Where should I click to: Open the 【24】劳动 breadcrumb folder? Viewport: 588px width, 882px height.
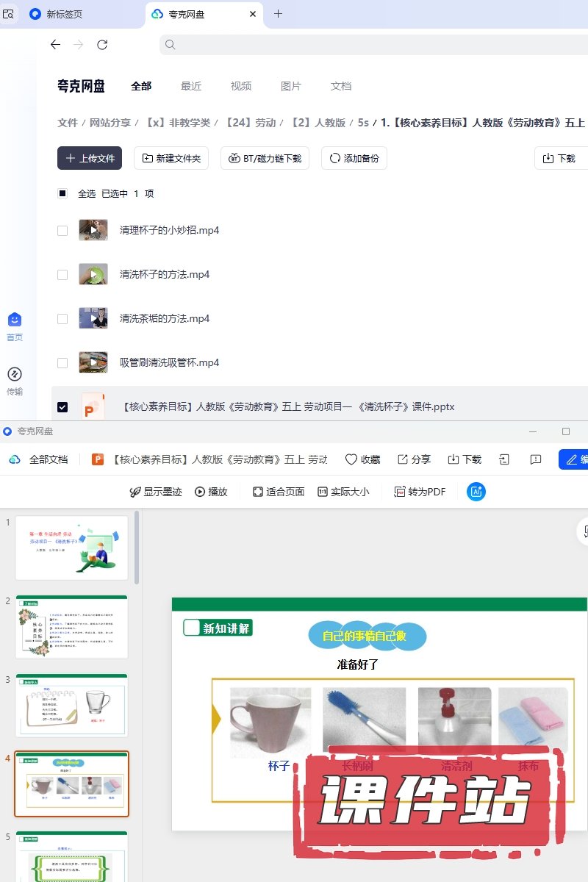(250, 123)
